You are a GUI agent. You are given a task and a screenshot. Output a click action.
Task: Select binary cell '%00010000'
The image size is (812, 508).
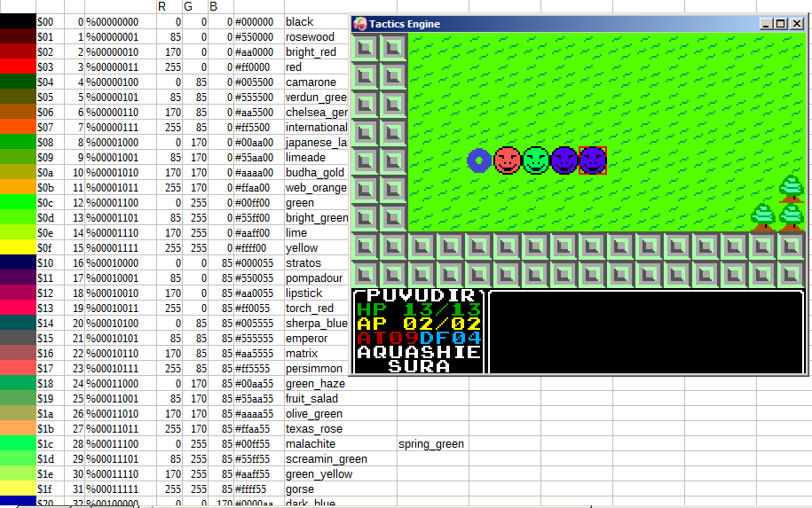click(120, 262)
